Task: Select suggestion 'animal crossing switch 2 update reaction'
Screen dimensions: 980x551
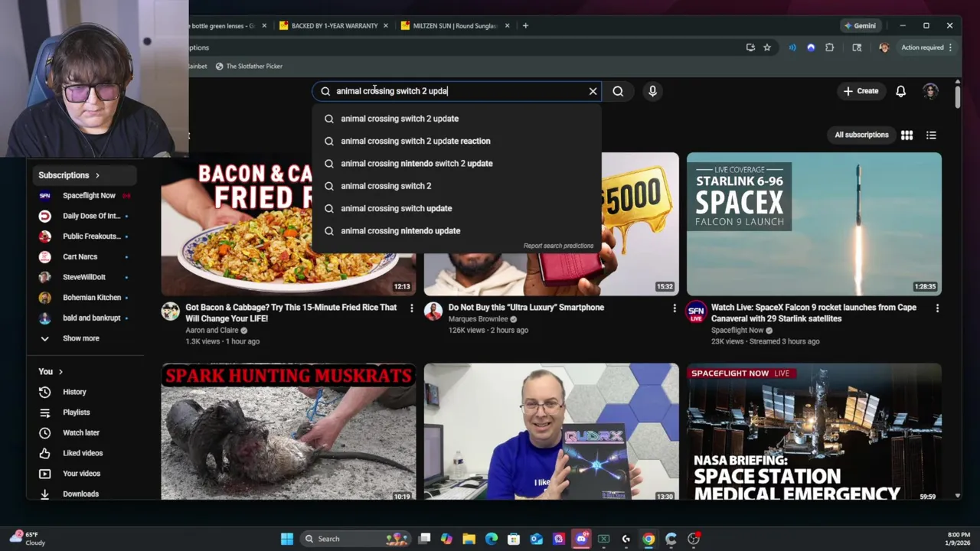Action: point(456,141)
